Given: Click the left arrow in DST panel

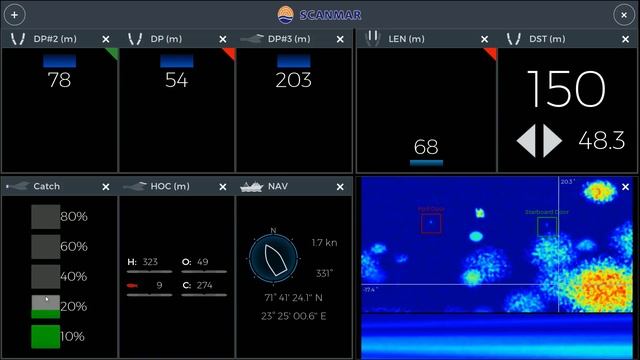Looking at the screenshot, I should pos(526,140).
